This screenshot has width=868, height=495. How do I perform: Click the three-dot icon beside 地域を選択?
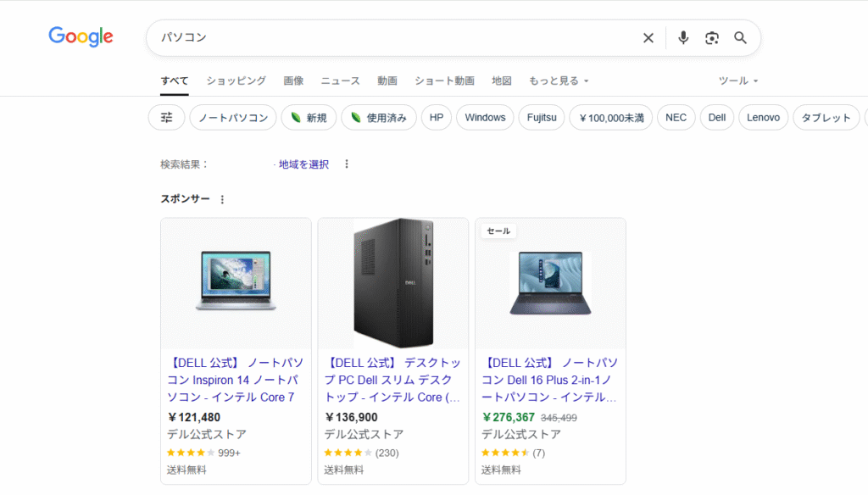(346, 164)
